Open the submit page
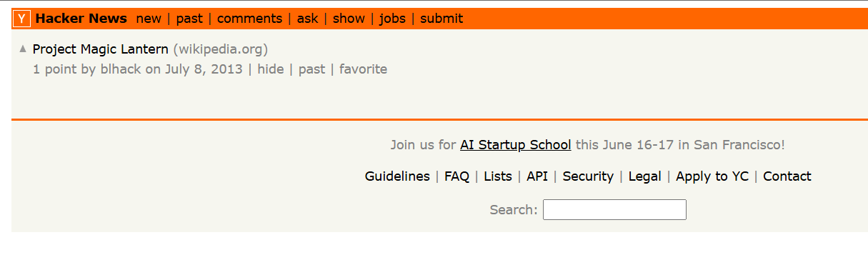This screenshot has width=868, height=260. 442,19
